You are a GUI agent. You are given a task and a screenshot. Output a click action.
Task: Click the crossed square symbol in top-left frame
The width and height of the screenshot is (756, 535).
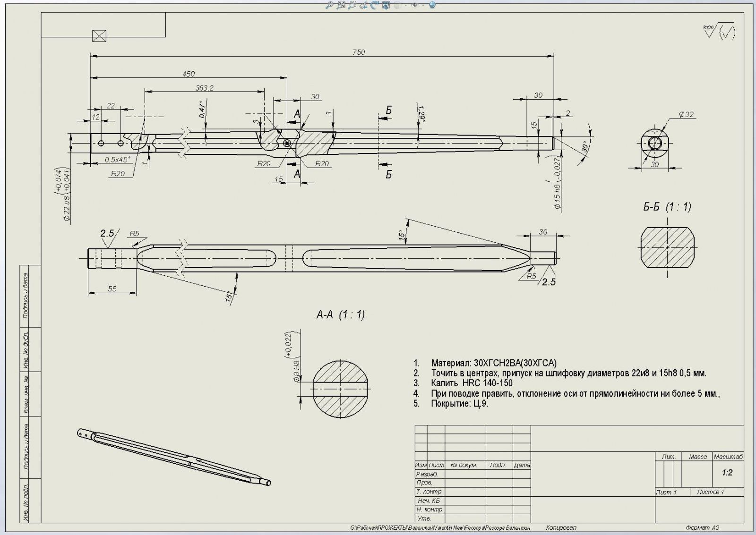[x=99, y=36]
